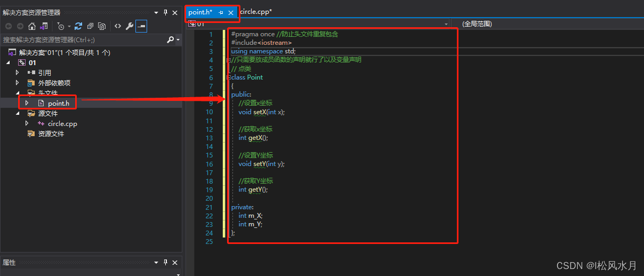Open Properties wrench icon in Solution Explorer
This screenshot has width=644, height=276.
click(130, 26)
